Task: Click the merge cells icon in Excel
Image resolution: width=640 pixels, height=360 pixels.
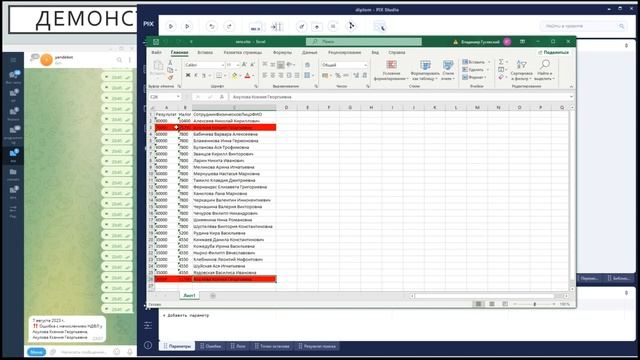Action: pos(308,76)
